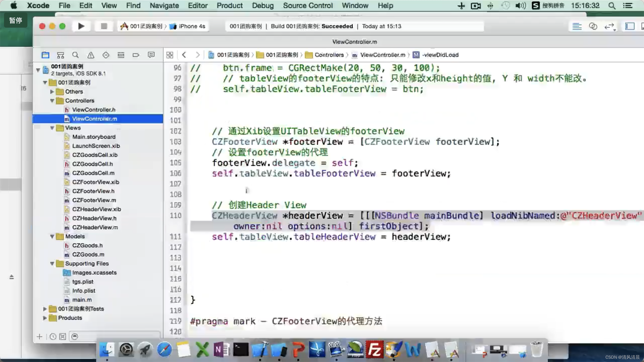Open Terminal from the Dock
Screen dimensions: 644x362
(x=241, y=349)
